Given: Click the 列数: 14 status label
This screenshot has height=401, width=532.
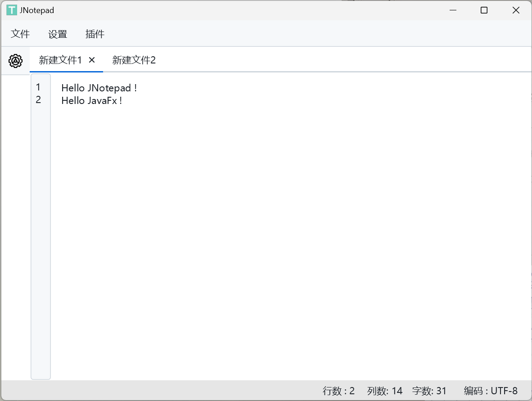Looking at the screenshot, I should point(385,391).
